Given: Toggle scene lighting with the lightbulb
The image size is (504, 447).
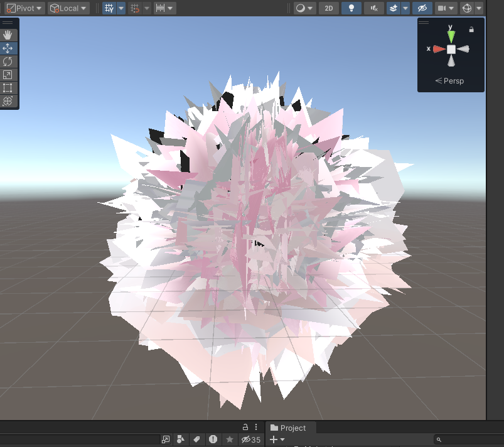Looking at the screenshot, I should point(351,8).
